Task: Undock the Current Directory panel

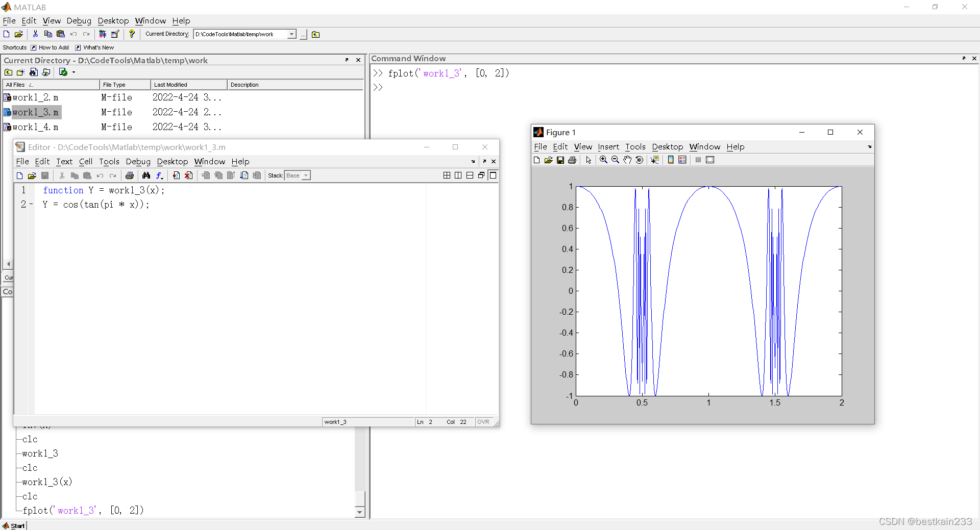Action: click(x=347, y=60)
